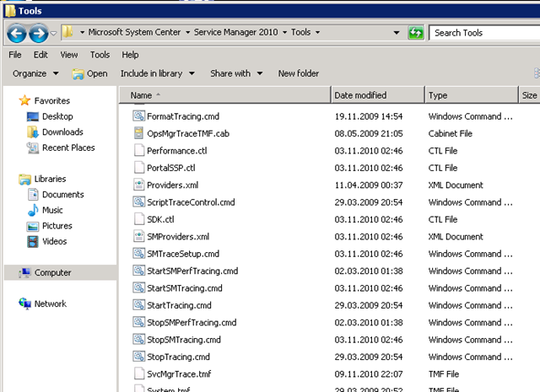Expand the Include in library dropdown
This screenshot has width=540, height=392.
point(157,73)
